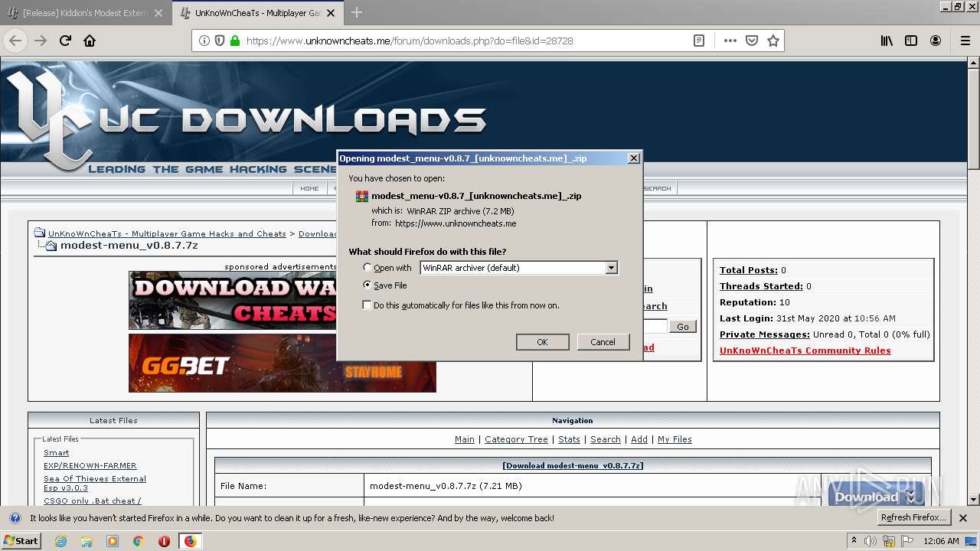Open the Stats navigation link
This screenshot has height=551, width=980.
coord(569,439)
